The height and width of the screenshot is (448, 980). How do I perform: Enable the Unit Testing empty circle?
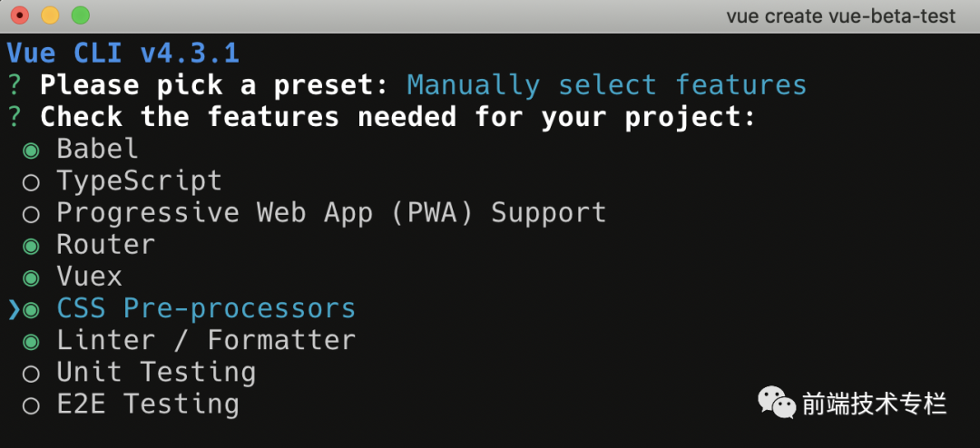[31, 374]
